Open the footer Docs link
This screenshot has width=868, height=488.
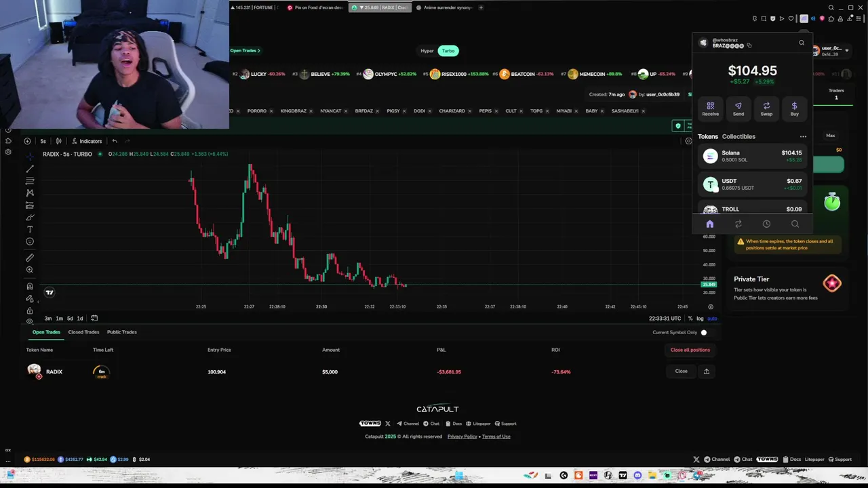pyautogui.click(x=454, y=424)
